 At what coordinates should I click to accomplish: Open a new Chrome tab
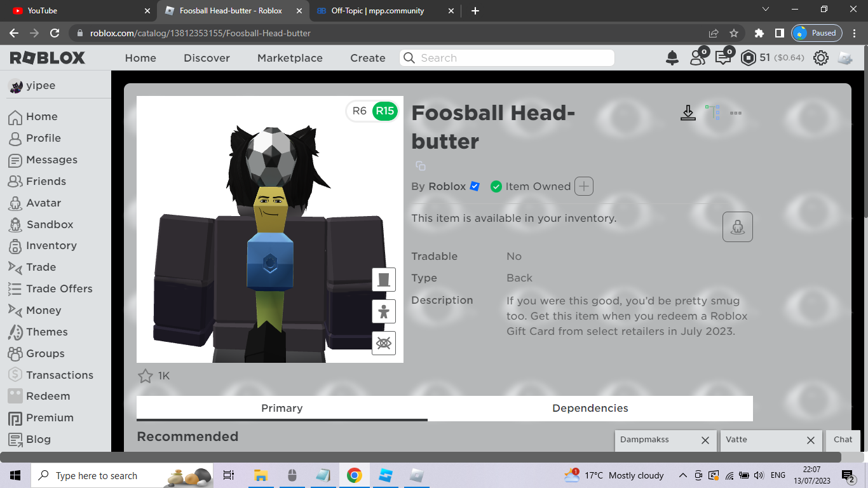(475, 11)
